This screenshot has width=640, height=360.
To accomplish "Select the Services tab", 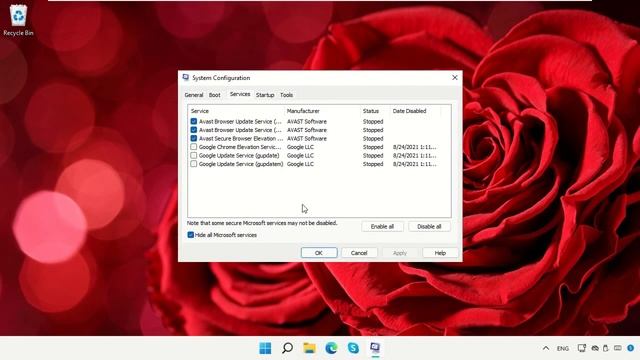I will coord(240,94).
